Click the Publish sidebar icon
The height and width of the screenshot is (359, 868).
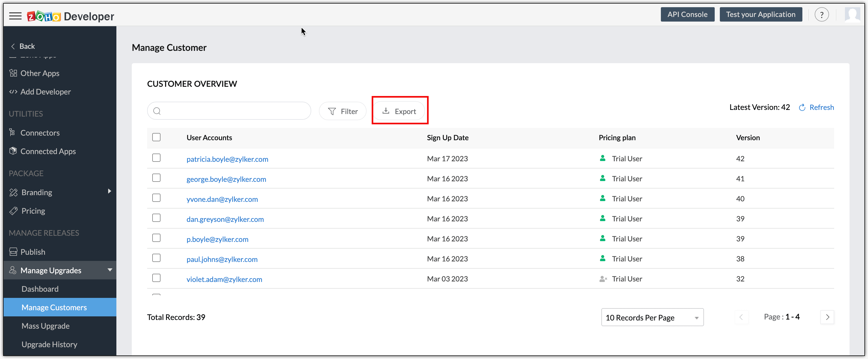click(x=13, y=252)
